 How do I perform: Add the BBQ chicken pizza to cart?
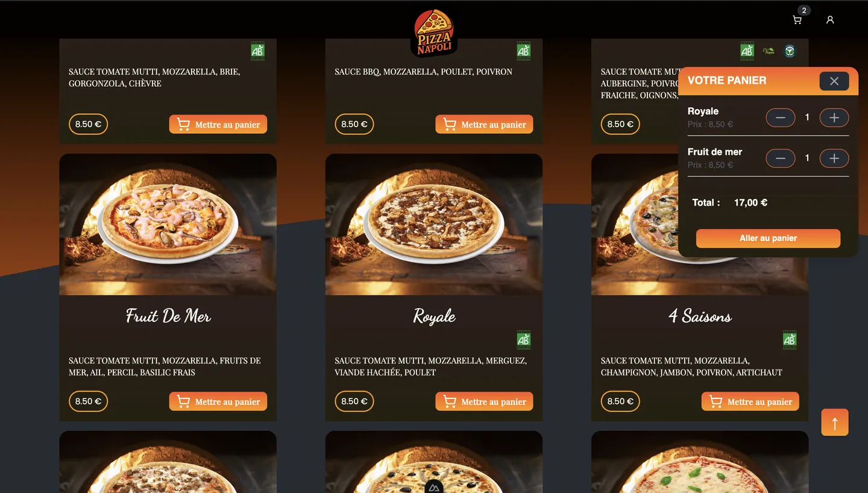pyautogui.click(x=484, y=124)
